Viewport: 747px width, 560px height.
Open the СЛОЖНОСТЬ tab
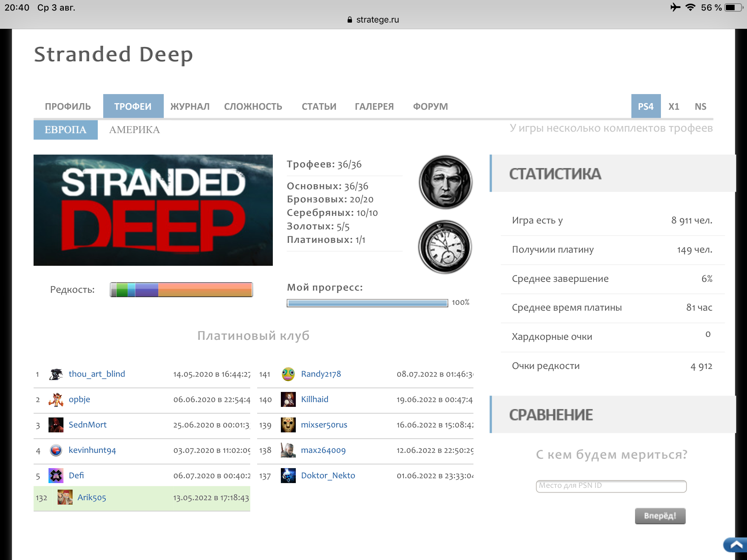pos(253,106)
